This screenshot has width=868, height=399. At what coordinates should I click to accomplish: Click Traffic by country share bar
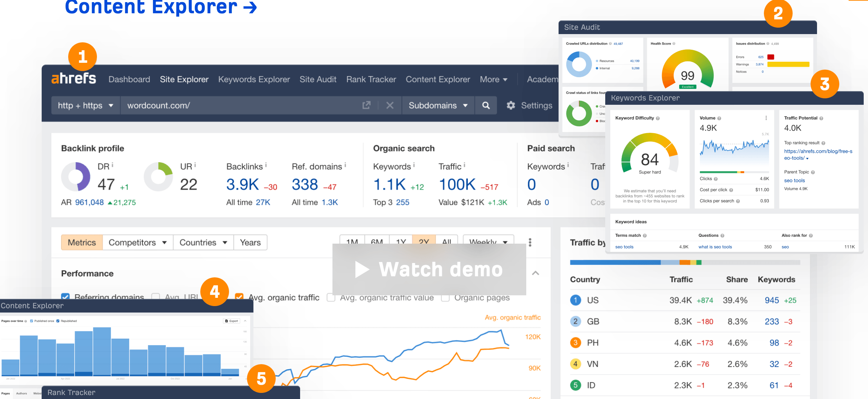pyautogui.click(x=685, y=262)
